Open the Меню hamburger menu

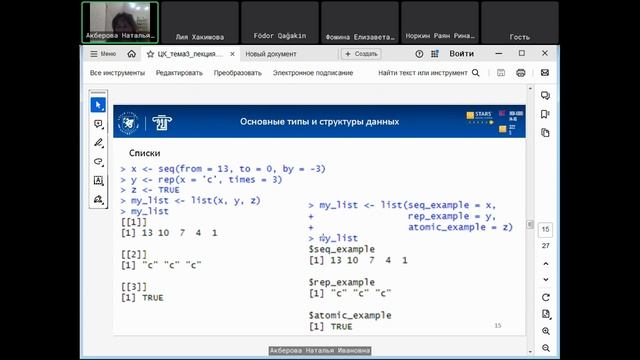tap(103, 54)
